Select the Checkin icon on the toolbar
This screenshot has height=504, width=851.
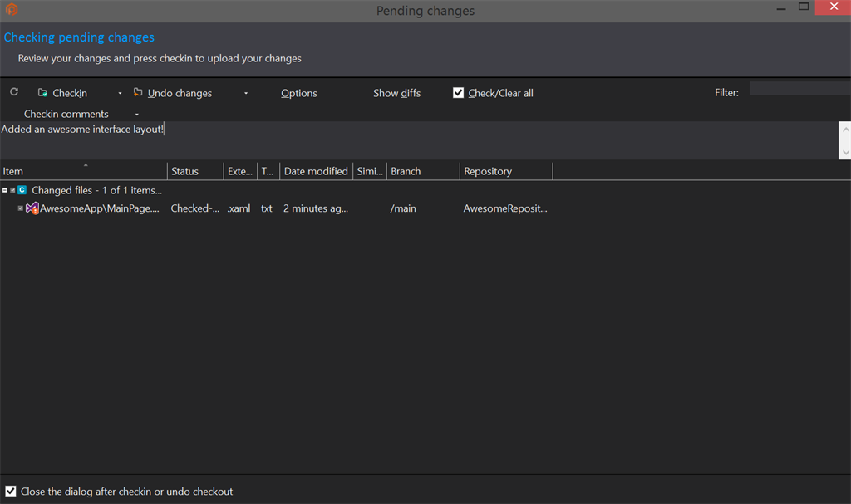point(42,92)
